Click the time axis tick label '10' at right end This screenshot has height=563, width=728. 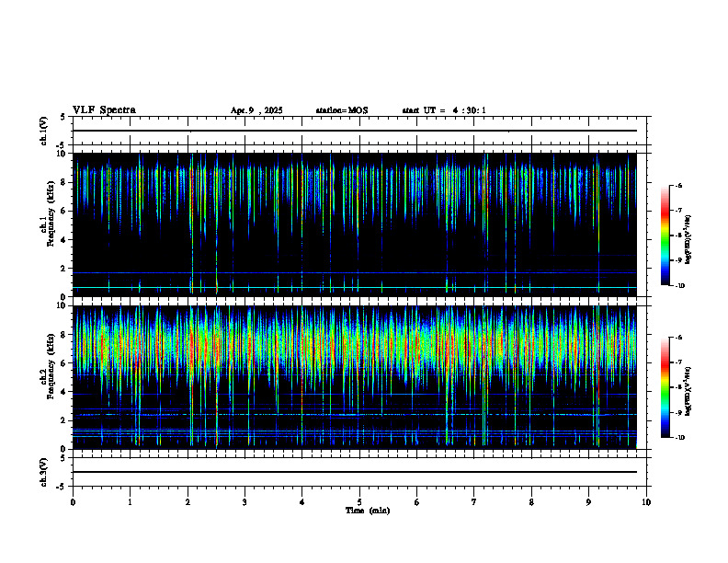pyautogui.click(x=646, y=502)
